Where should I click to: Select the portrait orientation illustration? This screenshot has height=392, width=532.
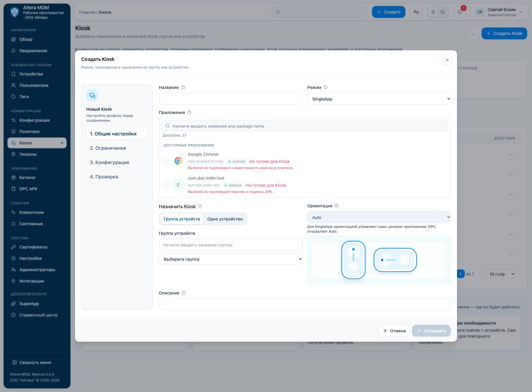(353, 260)
